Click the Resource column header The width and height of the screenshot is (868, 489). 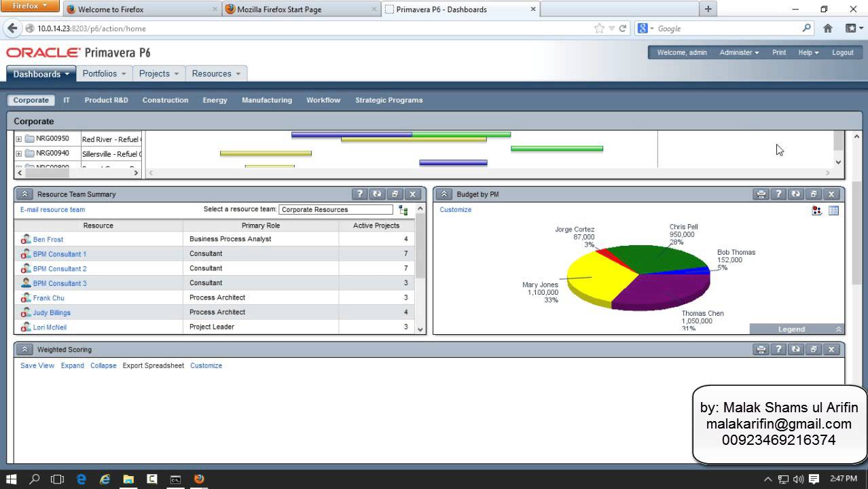(98, 225)
